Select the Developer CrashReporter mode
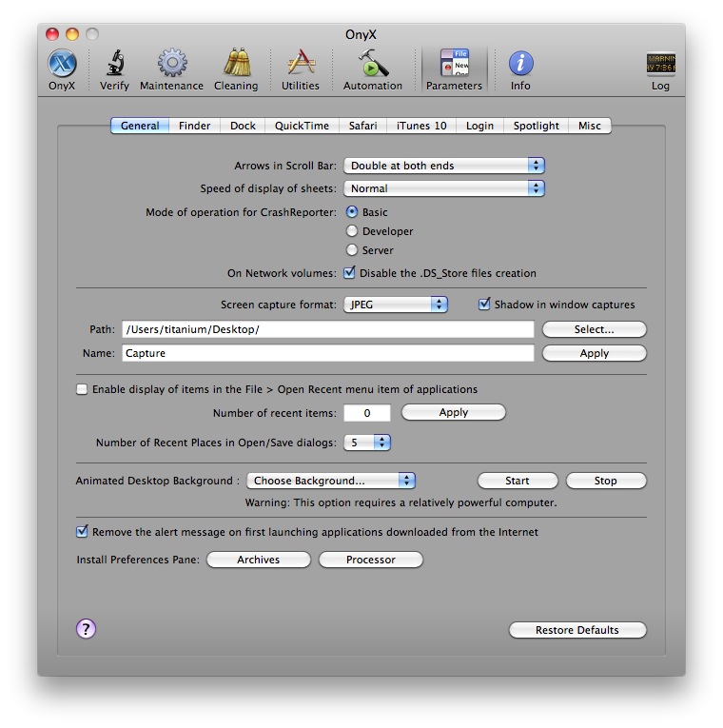The height and width of the screenshot is (728, 723). pos(352,230)
